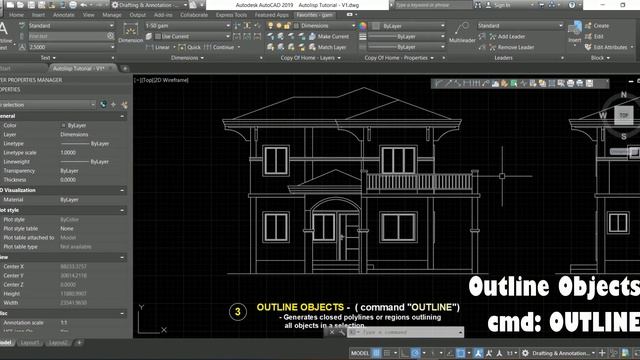
Task: Expand the Block panel title
Action: coord(600,58)
